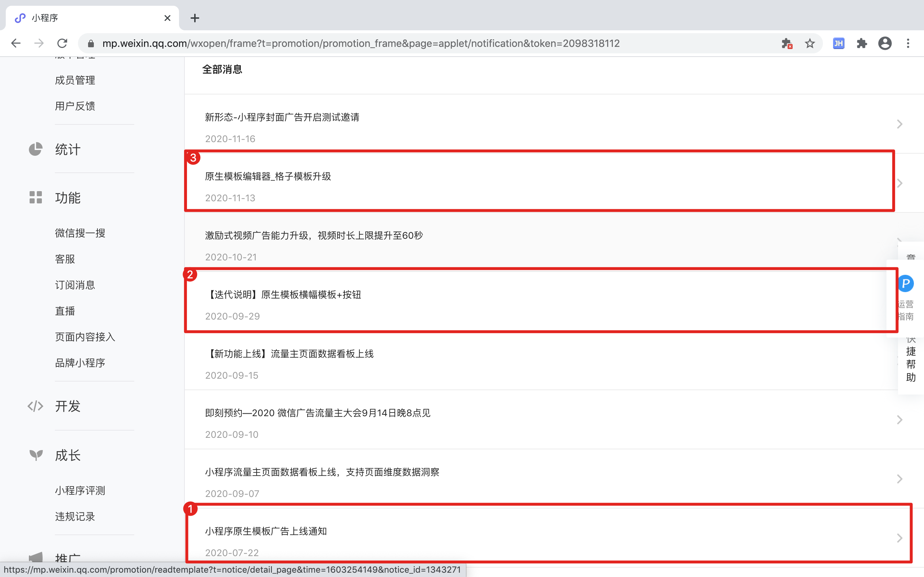Reload the page with the refresh icon
Viewport: 924px width, 577px height.
click(x=62, y=44)
